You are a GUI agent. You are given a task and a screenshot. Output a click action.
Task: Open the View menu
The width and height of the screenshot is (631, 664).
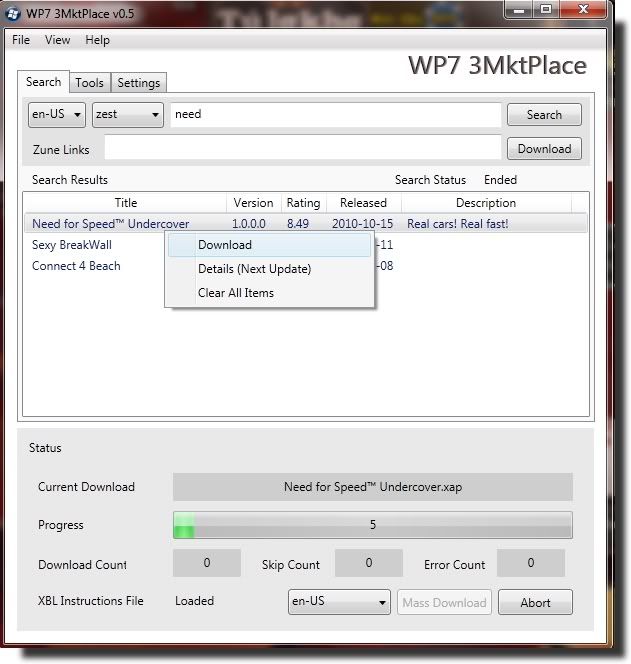click(57, 40)
